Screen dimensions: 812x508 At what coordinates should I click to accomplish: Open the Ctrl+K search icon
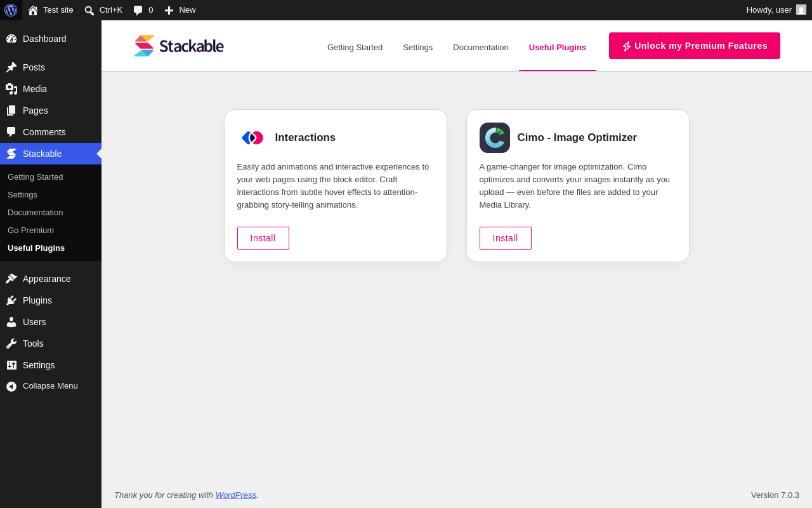coord(89,10)
